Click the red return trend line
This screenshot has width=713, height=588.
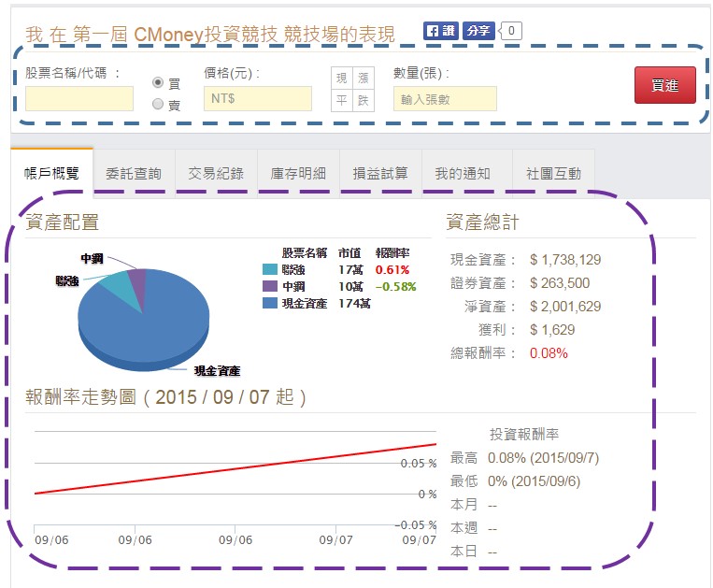(235, 469)
